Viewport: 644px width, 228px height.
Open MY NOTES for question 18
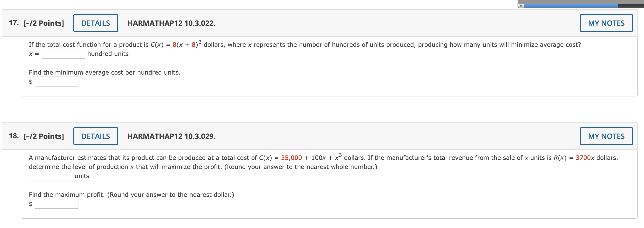point(606,136)
